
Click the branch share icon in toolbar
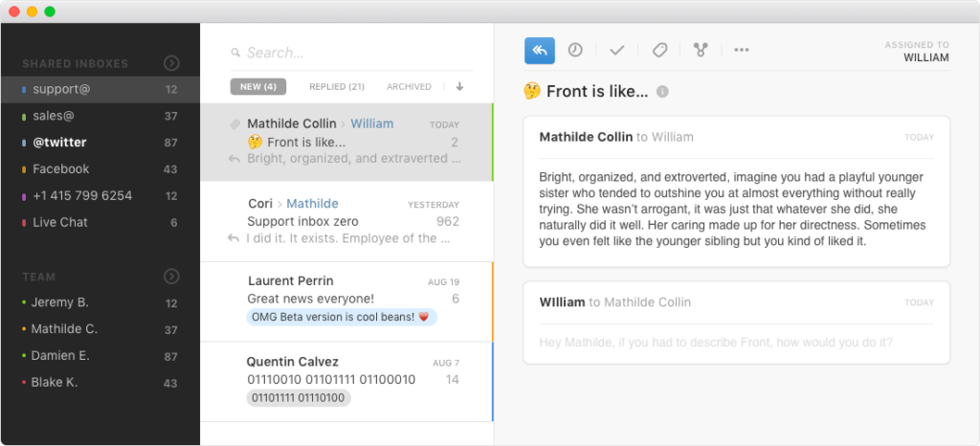pyautogui.click(x=700, y=51)
